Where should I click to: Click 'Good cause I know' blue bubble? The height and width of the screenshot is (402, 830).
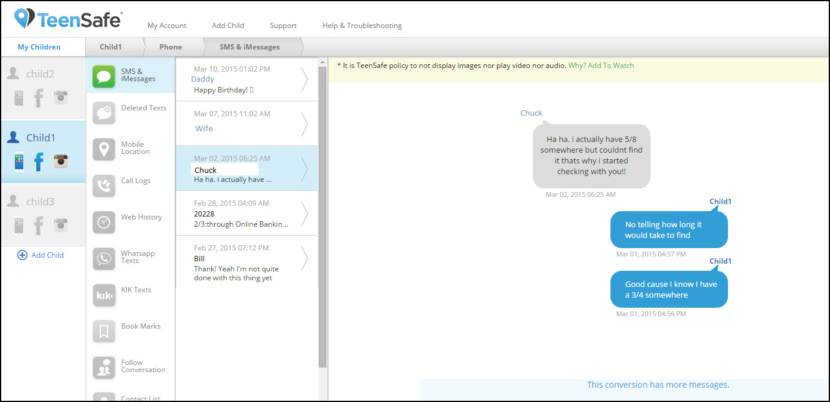[669, 289]
